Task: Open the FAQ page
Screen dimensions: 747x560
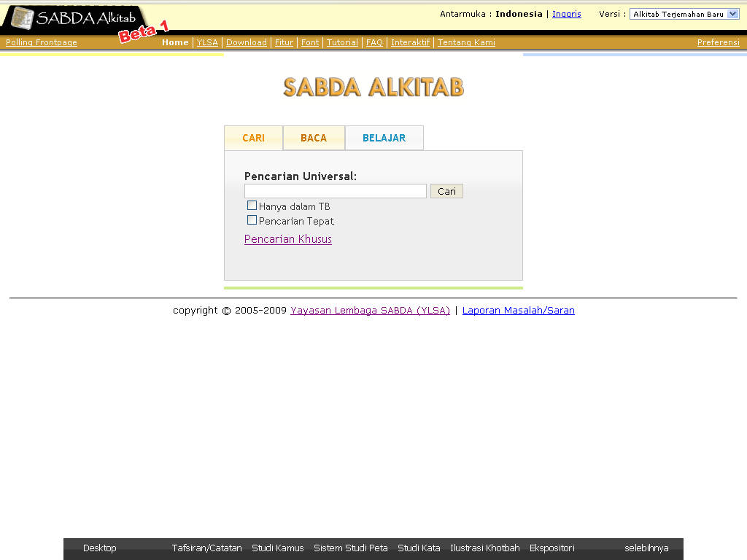Action: pos(374,42)
